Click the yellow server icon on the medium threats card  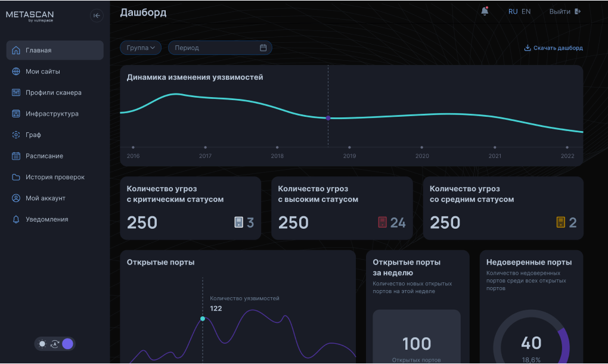(560, 222)
